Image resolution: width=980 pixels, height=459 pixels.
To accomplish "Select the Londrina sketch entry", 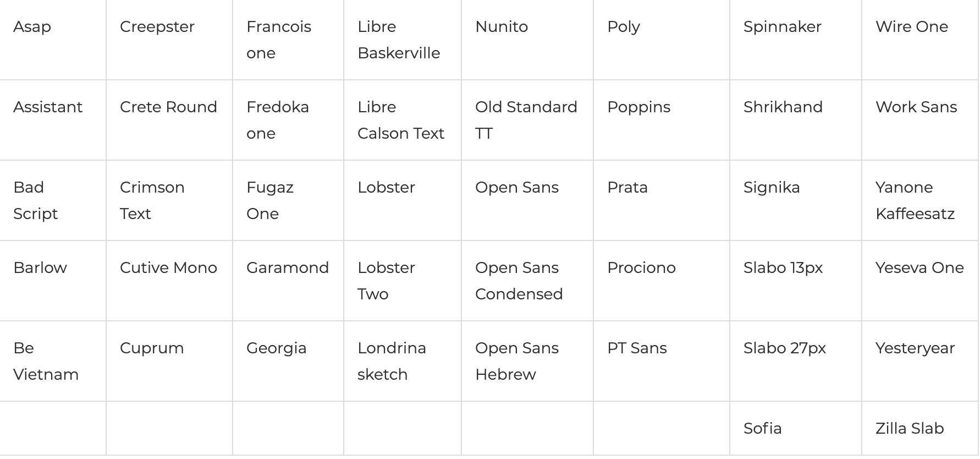I will [x=392, y=362].
